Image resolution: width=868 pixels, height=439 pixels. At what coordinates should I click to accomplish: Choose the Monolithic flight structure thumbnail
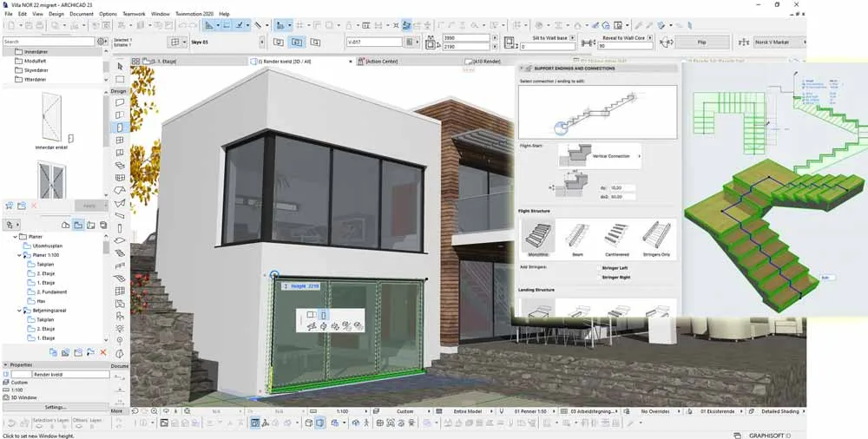(x=537, y=239)
